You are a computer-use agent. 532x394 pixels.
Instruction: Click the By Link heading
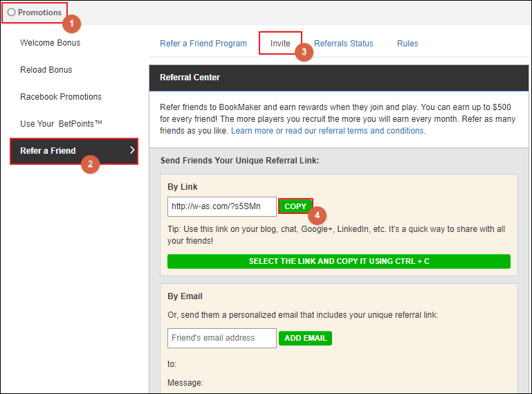pyautogui.click(x=183, y=187)
